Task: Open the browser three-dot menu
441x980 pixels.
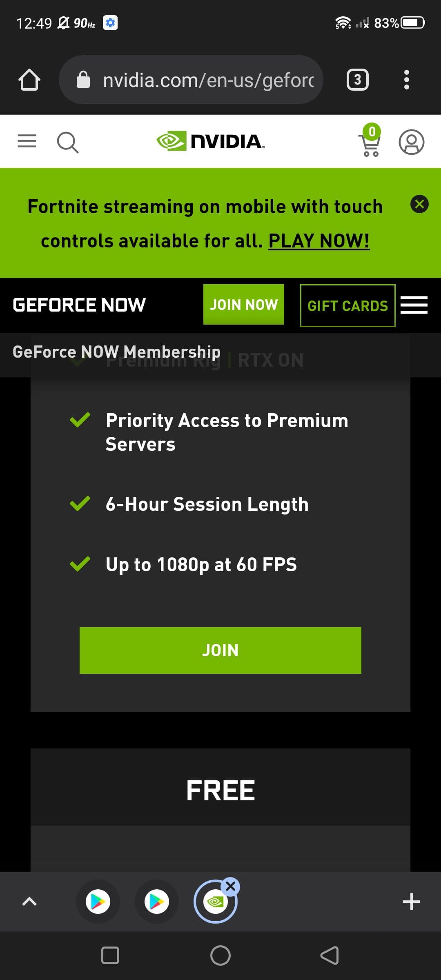Action: pyautogui.click(x=406, y=80)
